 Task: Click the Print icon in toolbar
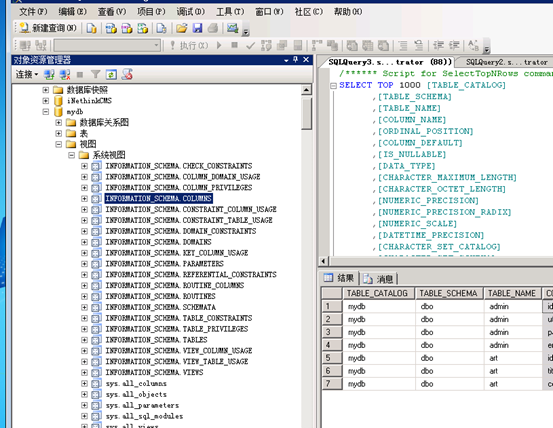(x=213, y=28)
